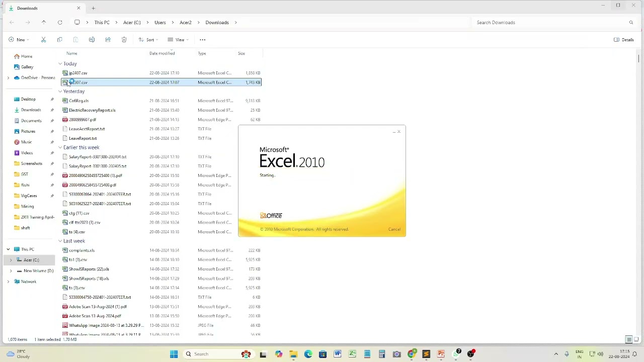This screenshot has height=362, width=644.
Task: Open Sublime Text from the taskbar
Action: point(426,354)
